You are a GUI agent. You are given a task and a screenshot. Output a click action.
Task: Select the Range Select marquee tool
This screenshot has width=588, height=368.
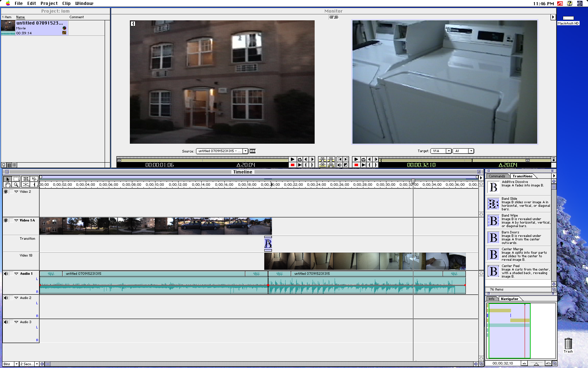[16, 179]
